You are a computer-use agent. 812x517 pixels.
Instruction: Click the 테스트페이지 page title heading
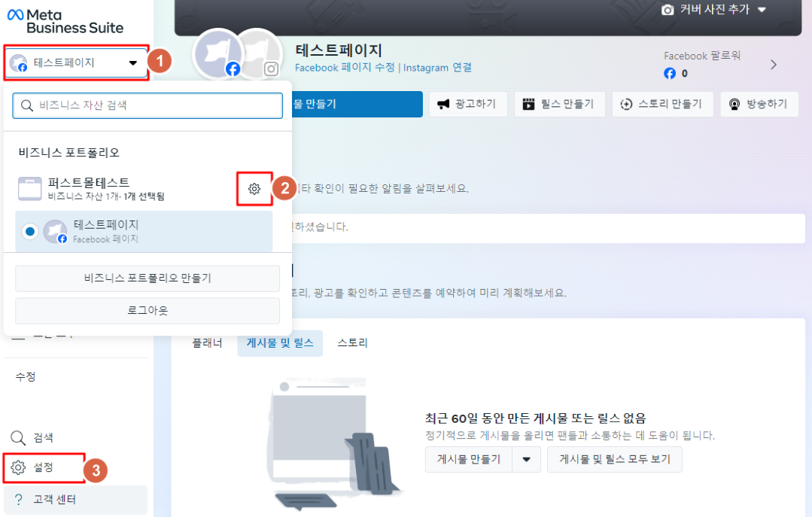tap(339, 50)
